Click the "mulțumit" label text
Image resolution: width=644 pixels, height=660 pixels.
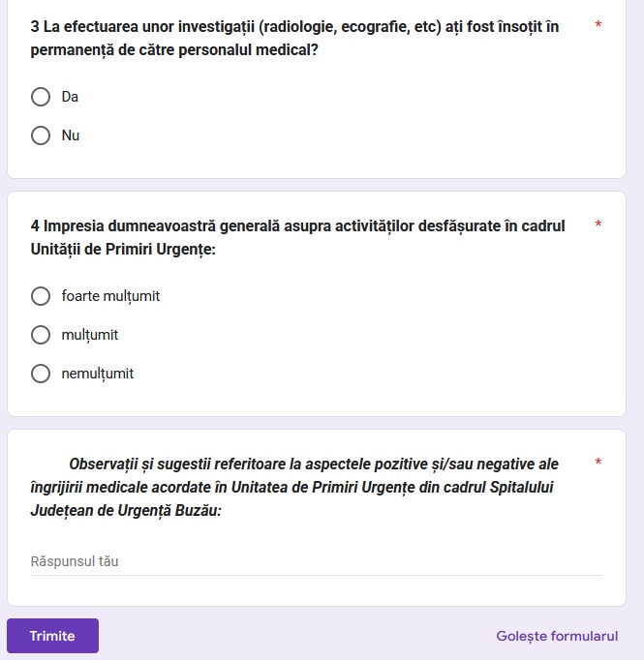click(x=90, y=335)
